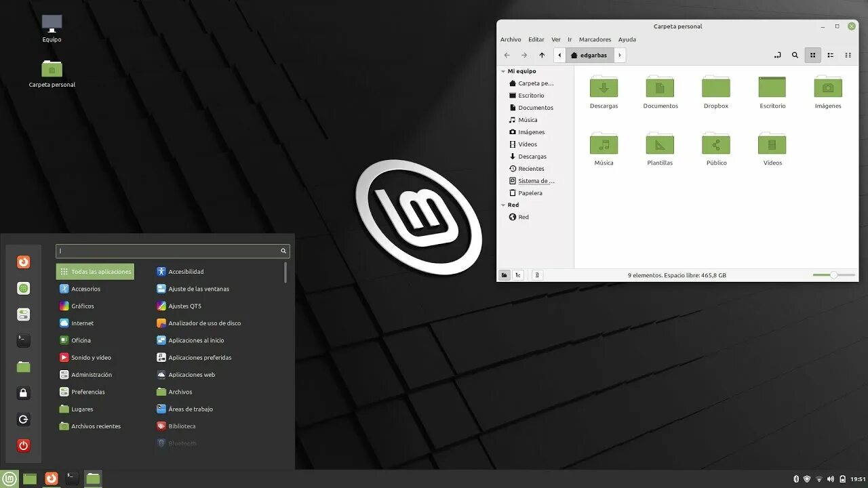The image size is (868, 488).
Task: Hide the sidebar using status bar button
Action: pos(536,275)
